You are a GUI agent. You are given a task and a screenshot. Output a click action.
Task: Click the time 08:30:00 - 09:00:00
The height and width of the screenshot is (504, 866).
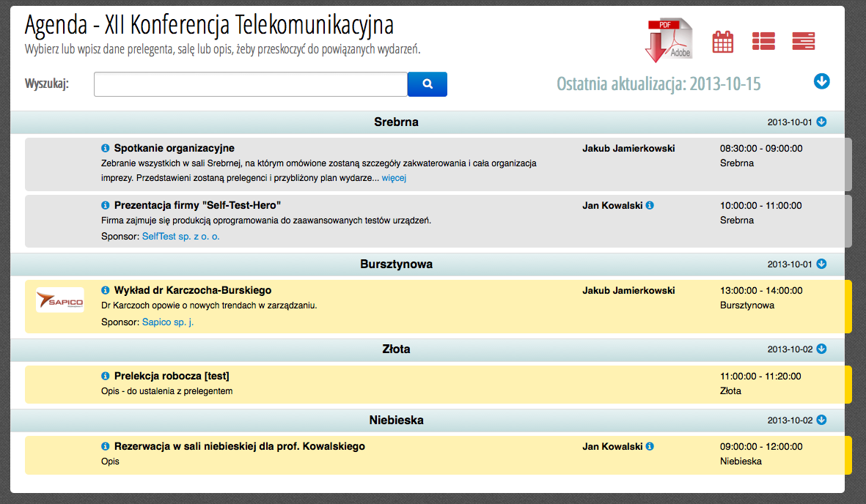coord(761,149)
